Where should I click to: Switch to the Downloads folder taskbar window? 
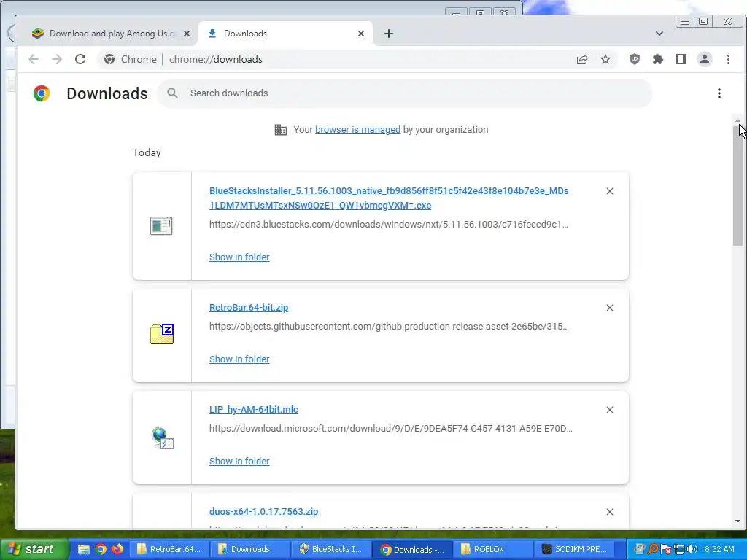[249, 549]
